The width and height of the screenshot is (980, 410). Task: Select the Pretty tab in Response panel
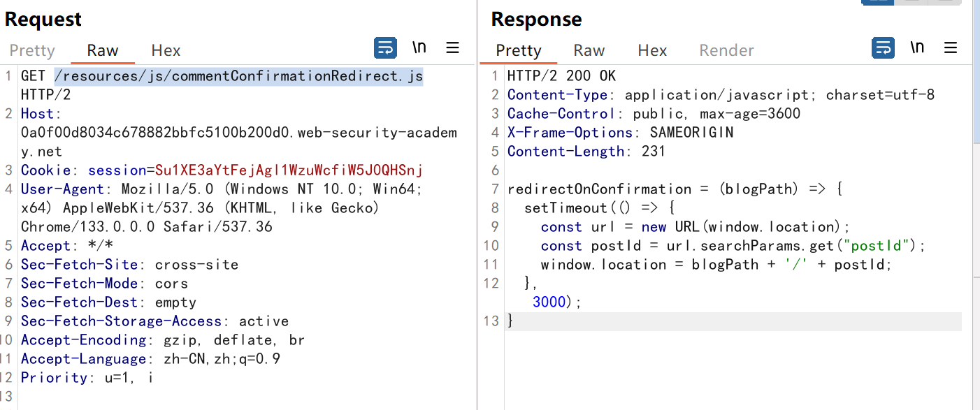point(519,50)
